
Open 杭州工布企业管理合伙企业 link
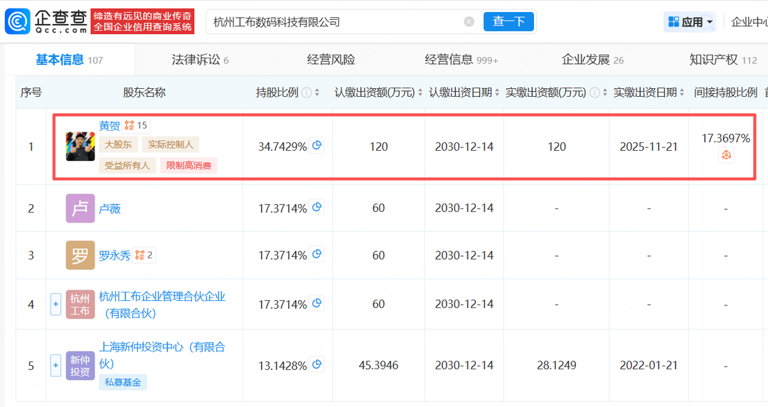(x=162, y=305)
